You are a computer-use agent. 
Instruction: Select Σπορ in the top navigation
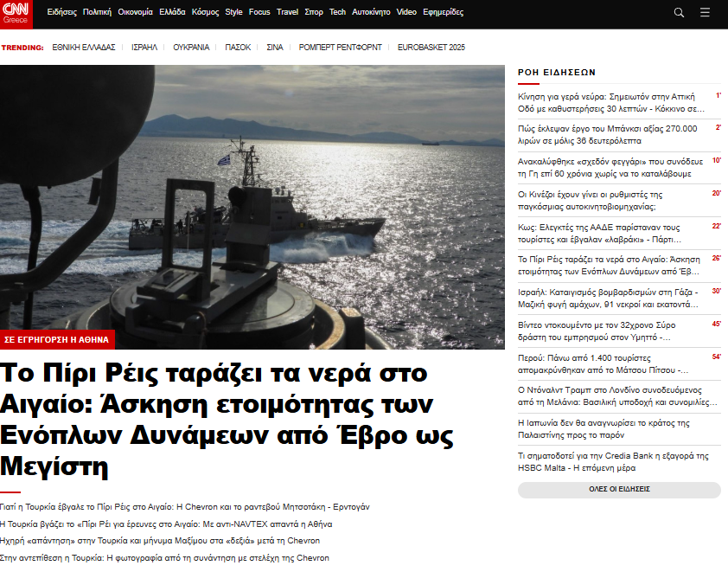(x=314, y=12)
